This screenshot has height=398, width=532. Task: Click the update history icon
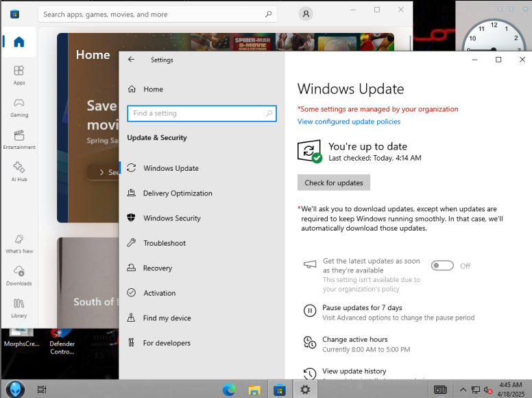pyautogui.click(x=310, y=373)
